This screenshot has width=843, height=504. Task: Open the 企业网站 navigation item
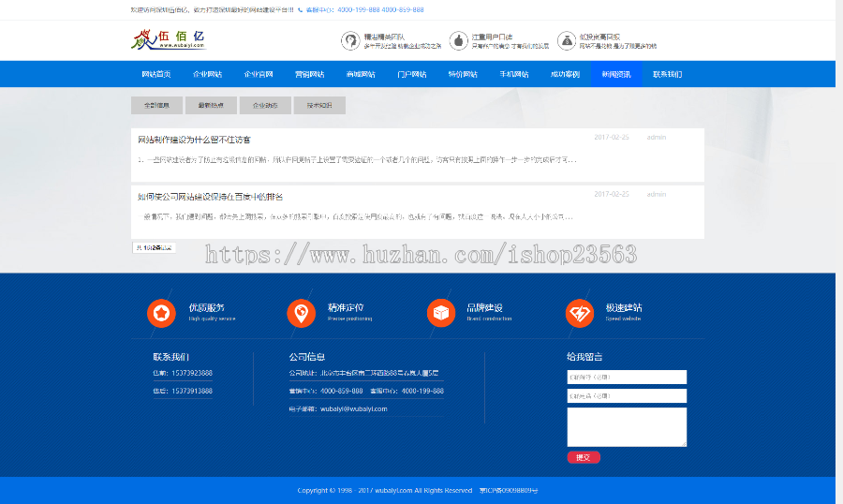click(208, 74)
